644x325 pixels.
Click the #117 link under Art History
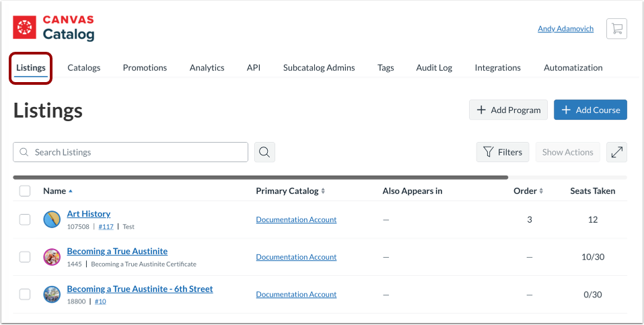(106, 226)
